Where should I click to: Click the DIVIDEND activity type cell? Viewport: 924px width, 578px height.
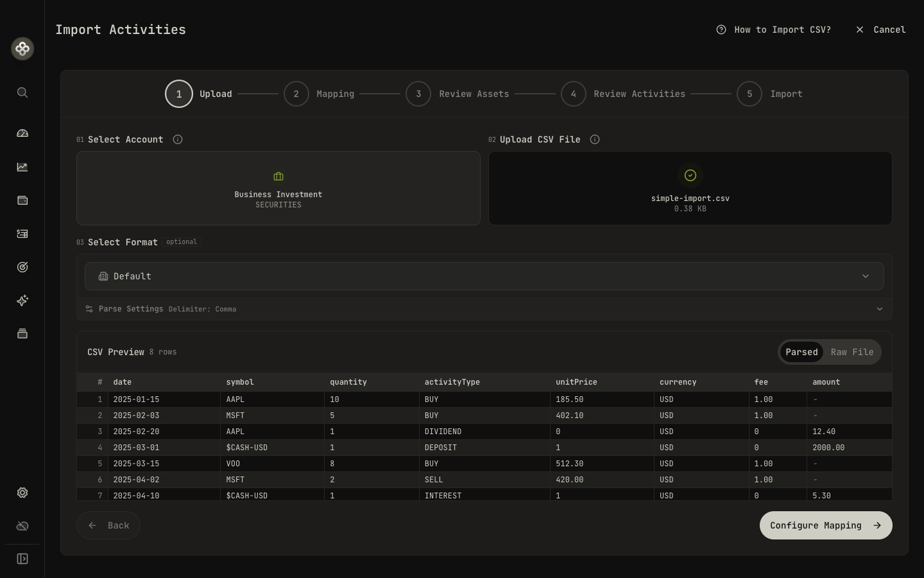[x=484, y=432]
